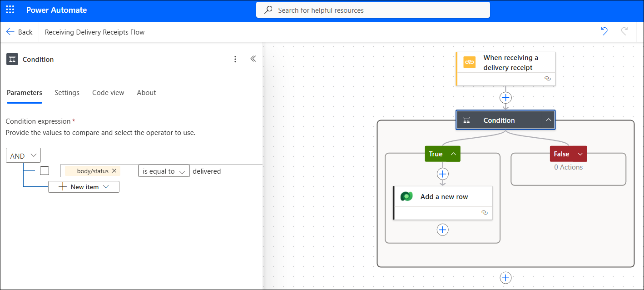Click the Dataverse icon on Add a new row

pyautogui.click(x=406, y=196)
